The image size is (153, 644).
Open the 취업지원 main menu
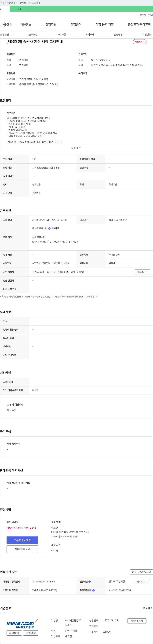(51, 24)
